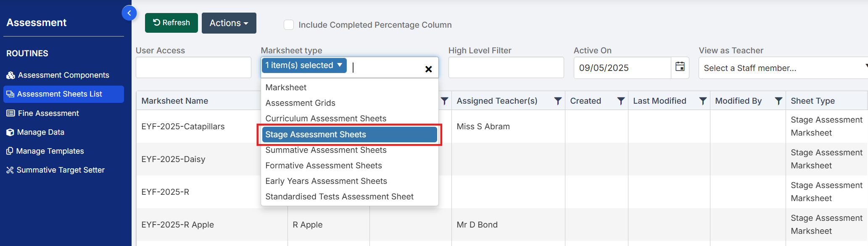Click the filter icon on Created column
The height and width of the screenshot is (246, 868).
tap(620, 101)
